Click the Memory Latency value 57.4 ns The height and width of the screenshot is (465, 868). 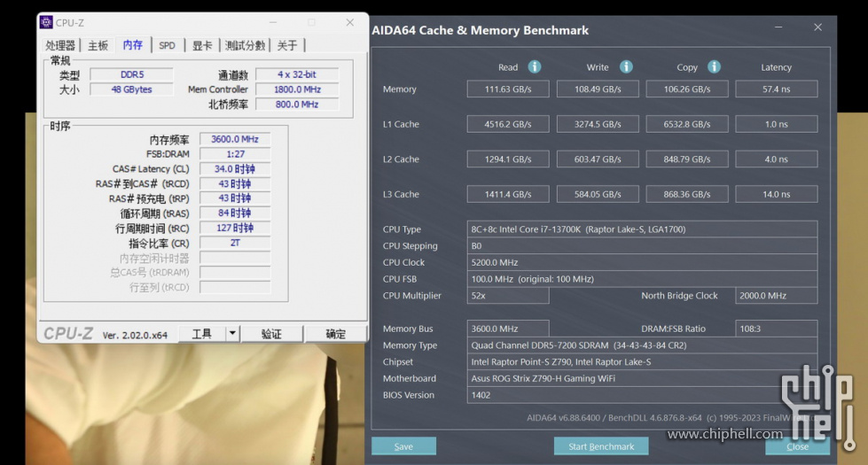pos(777,89)
